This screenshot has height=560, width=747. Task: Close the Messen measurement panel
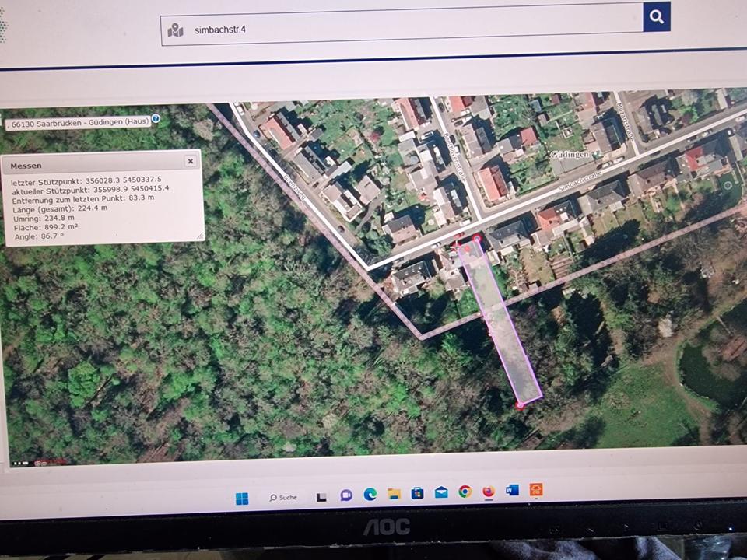191,161
